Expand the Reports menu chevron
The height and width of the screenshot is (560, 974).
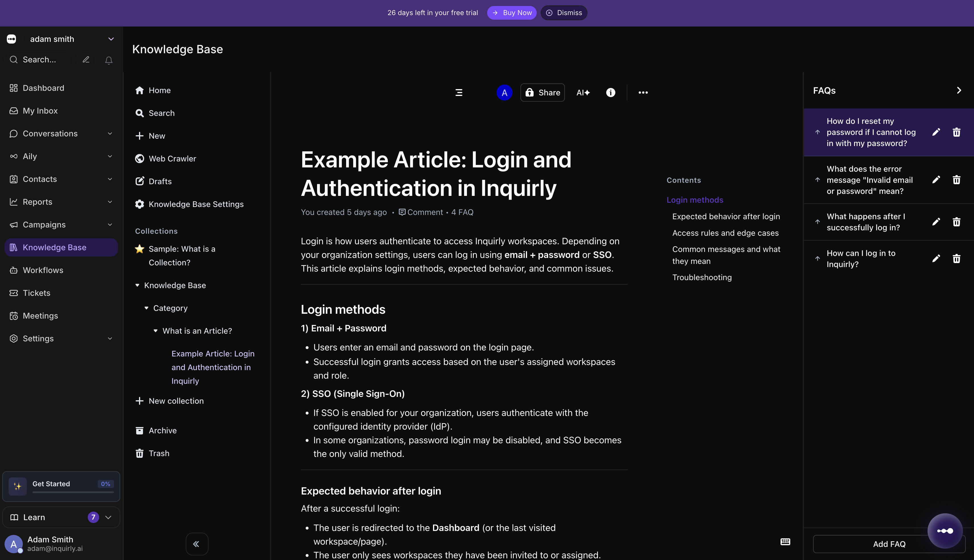pos(110,202)
